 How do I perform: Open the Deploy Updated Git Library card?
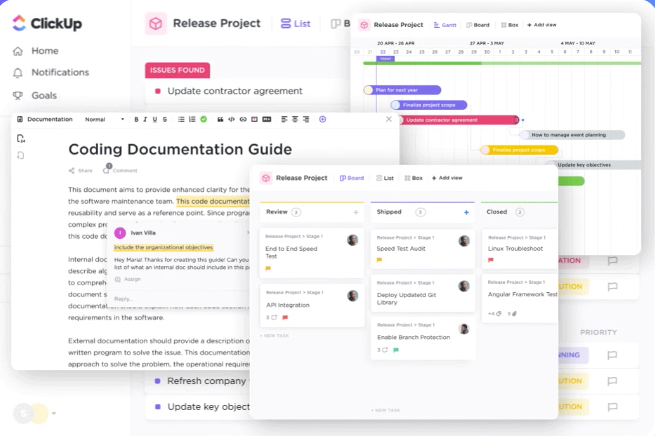[x=423, y=294]
